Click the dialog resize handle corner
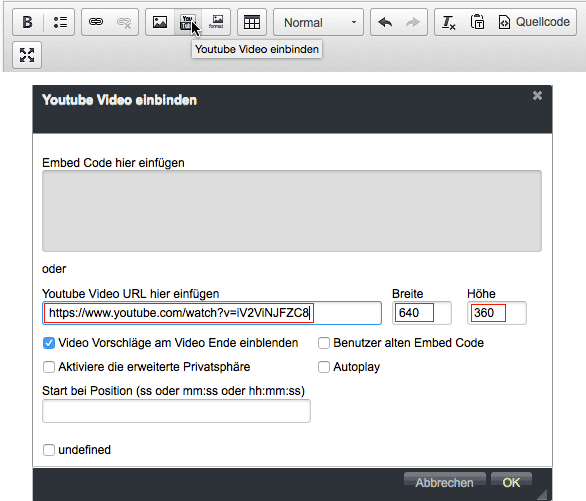Viewport: 586px width, 501px height. click(x=543, y=494)
